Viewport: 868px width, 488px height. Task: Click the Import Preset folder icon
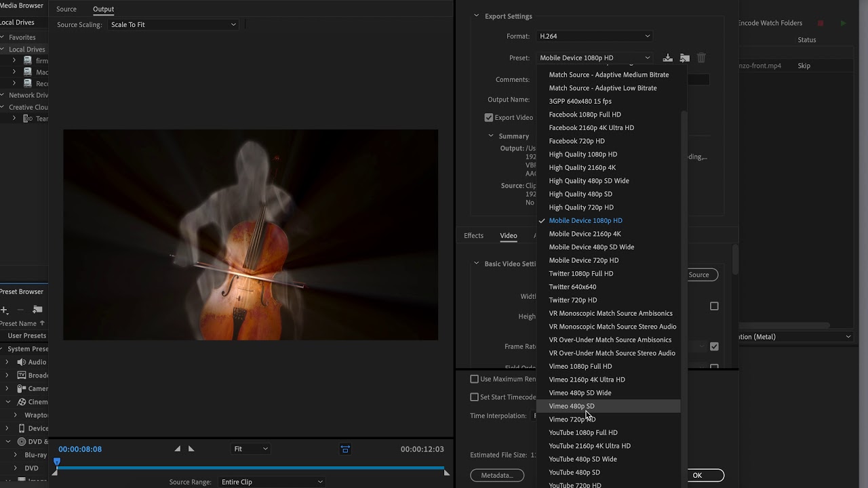[x=684, y=58]
